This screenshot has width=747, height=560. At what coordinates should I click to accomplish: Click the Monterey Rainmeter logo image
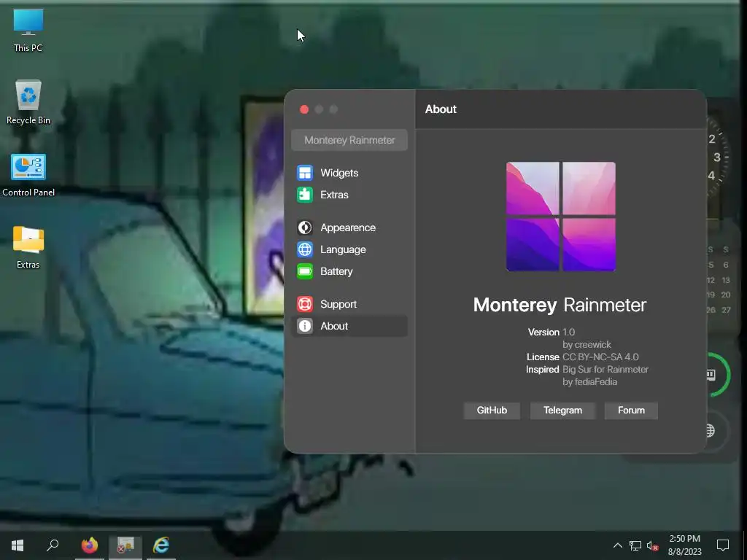[561, 217]
